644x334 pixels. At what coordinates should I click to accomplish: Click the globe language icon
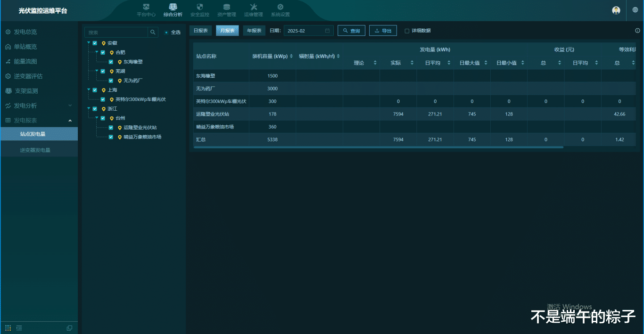pos(635,10)
